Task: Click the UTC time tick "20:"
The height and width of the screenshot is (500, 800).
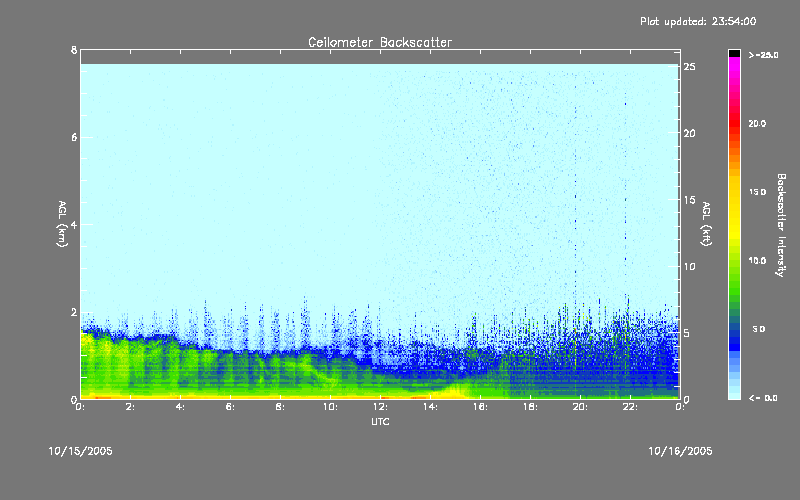Action: click(x=580, y=407)
